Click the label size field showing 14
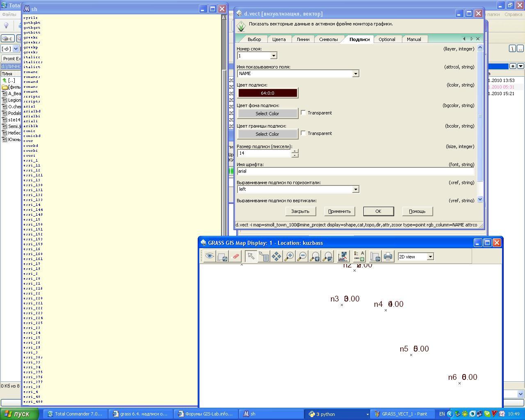This screenshot has height=420, width=525. (264, 153)
